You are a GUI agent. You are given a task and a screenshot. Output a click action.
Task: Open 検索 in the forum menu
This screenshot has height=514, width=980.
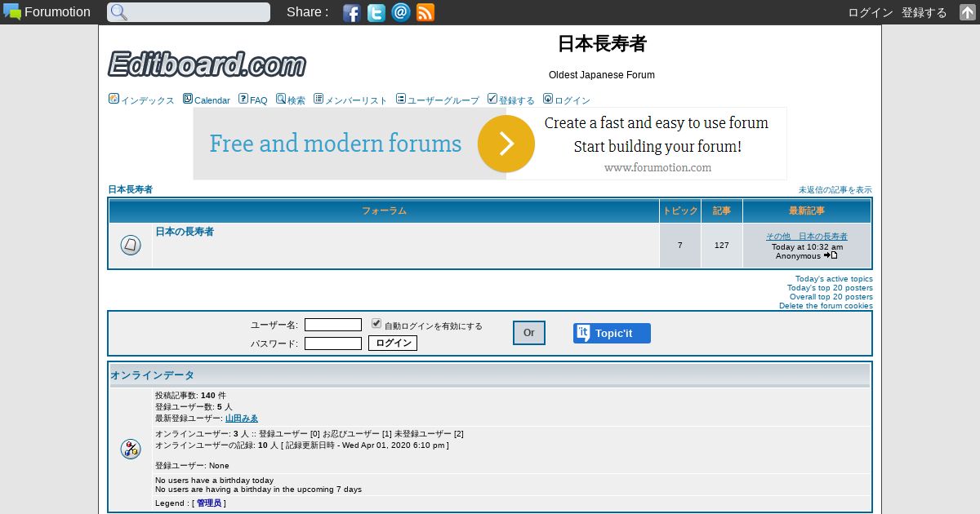(296, 100)
